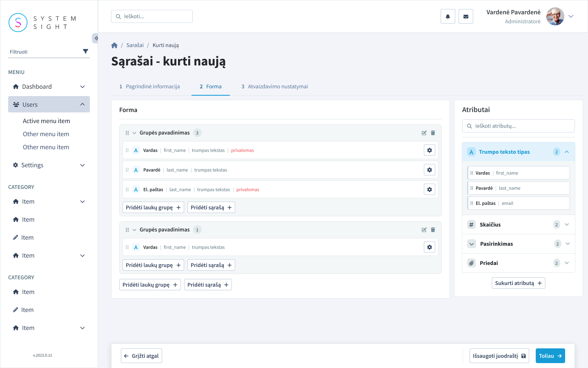Open the notifications bell
588x368 pixels.
448,16
